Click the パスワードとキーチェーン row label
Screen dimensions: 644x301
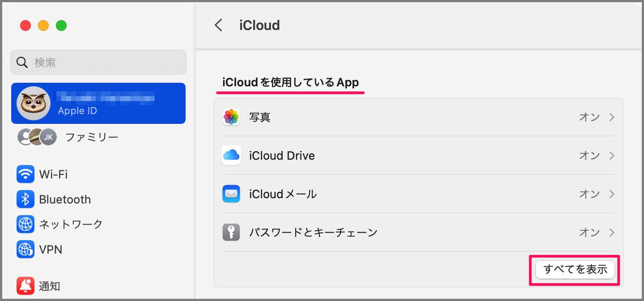pos(313,233)
